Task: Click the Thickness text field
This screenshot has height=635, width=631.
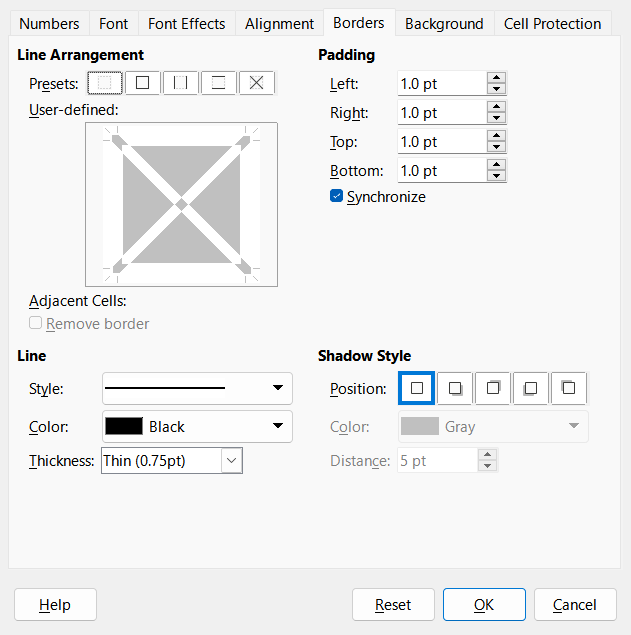Action: click(162, 460)
